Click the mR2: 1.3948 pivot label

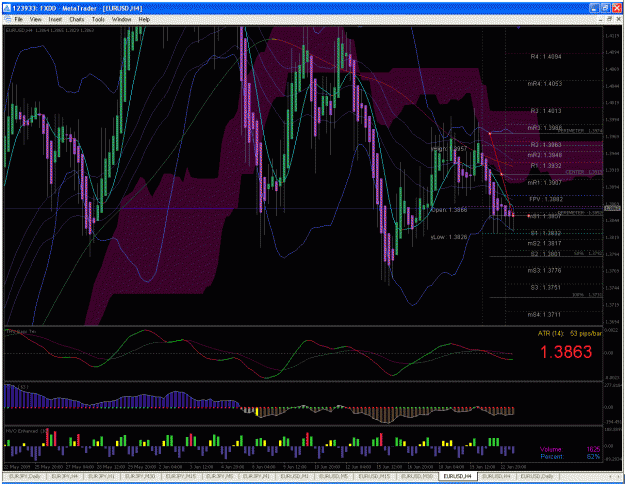pos(545,155)
